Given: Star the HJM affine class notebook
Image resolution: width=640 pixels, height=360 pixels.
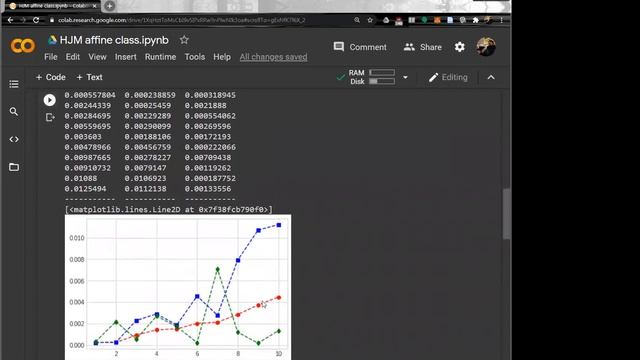Looking at the screenshot, I should coord(184,40).
